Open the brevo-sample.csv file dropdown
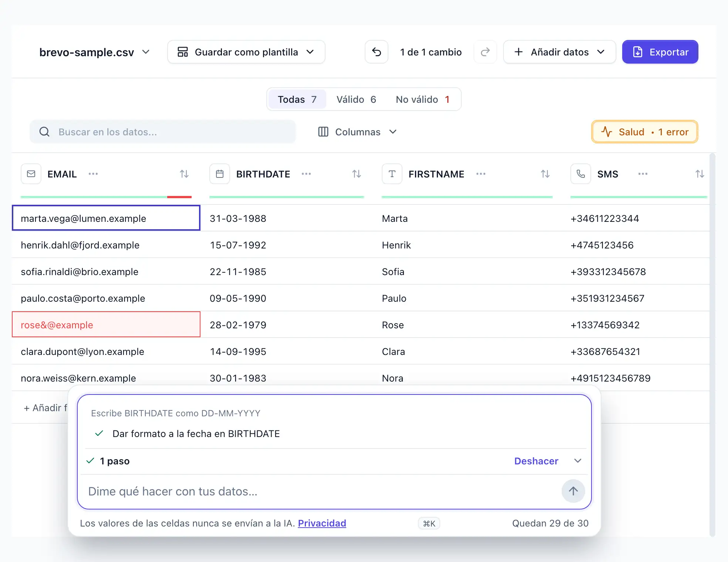The image size is (728, 562). [x=95, y=52]
